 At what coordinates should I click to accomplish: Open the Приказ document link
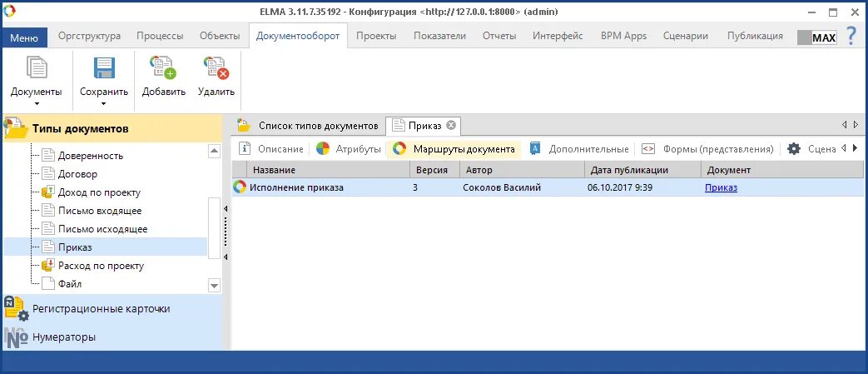pos(721,187)
